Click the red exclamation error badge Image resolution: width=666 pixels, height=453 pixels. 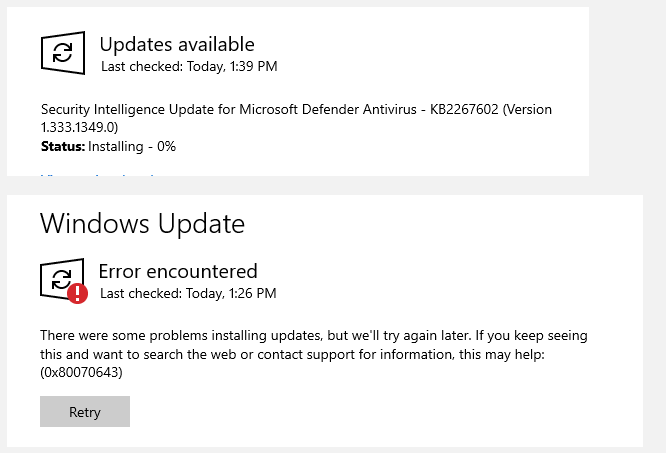(x=77, y=293)
